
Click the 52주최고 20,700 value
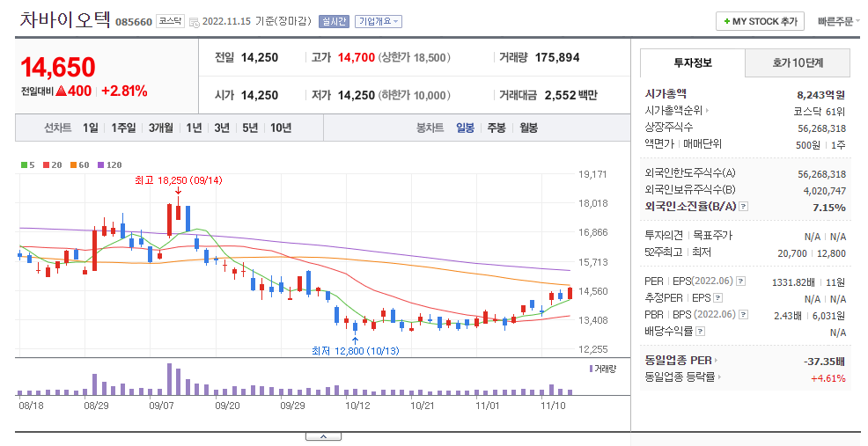(792, 253)
